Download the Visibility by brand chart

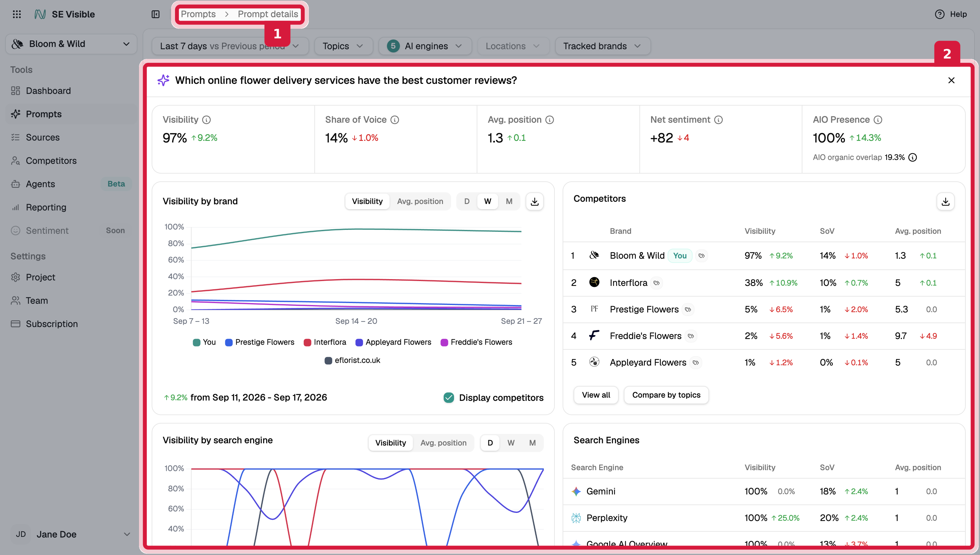click(x=534, y=201)
